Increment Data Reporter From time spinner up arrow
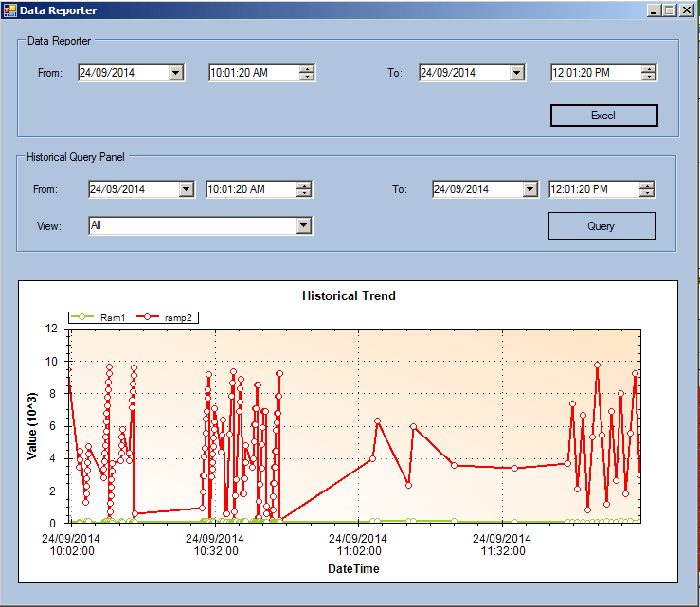 [x=307, y=69]
